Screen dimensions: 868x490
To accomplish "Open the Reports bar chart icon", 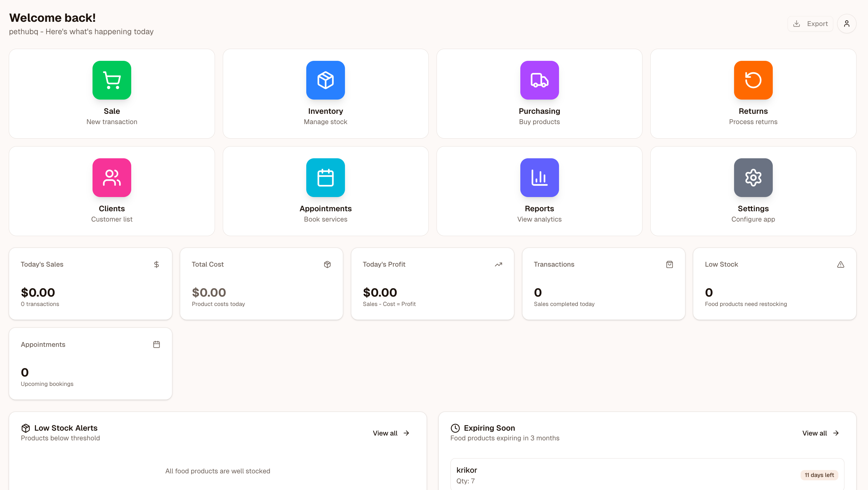I will tap(539, 177).
